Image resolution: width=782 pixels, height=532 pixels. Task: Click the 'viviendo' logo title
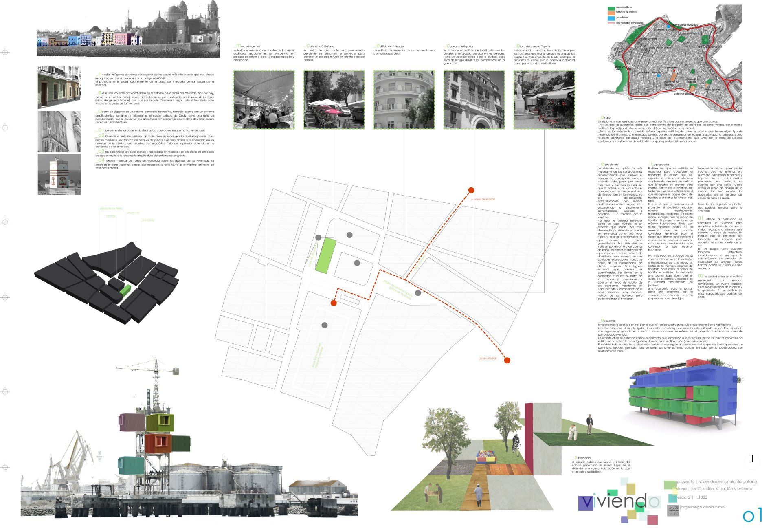(x=619, y=502)
